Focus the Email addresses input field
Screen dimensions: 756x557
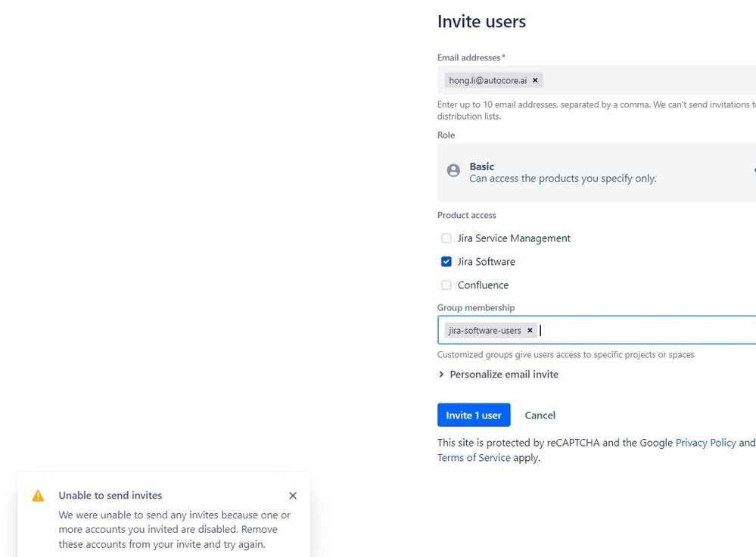click(x=596, y=80)
